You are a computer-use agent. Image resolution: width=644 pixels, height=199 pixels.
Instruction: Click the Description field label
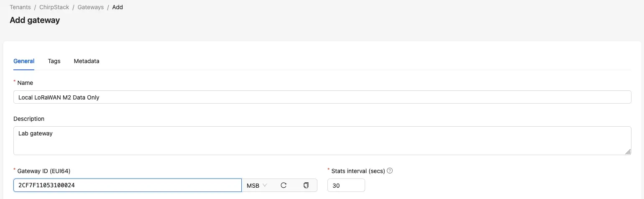(29, 119)
